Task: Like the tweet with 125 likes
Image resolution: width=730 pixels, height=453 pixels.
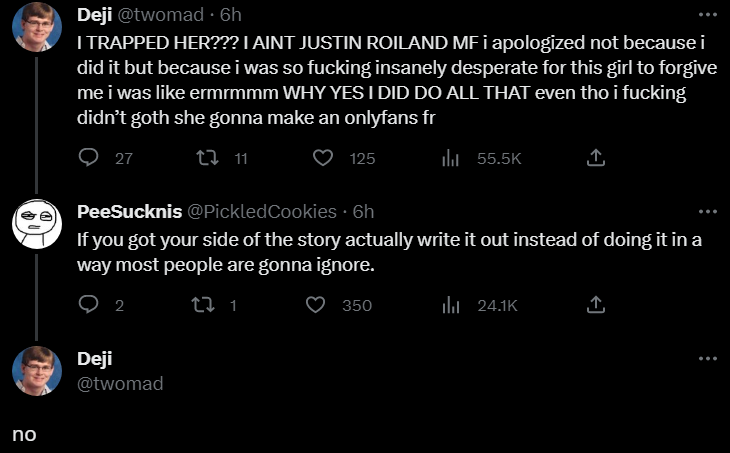Action: click(323, 158)
